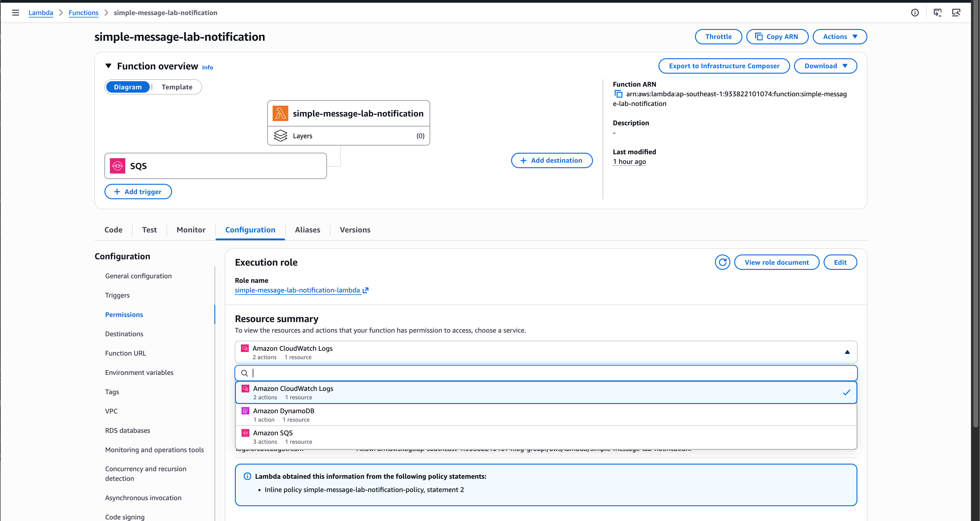Screen dimensions: 980x521
Task: Open the Asynchronous invocation section
Action: point(143,498)
